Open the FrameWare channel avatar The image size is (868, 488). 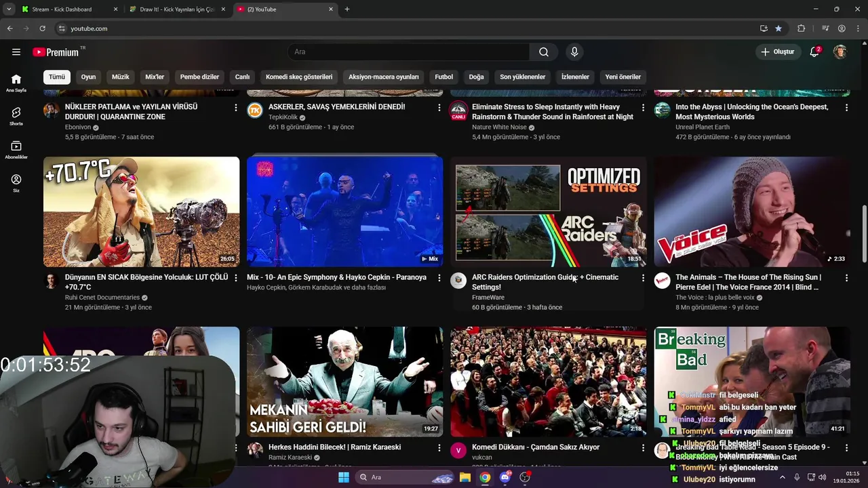pos(458,281)
